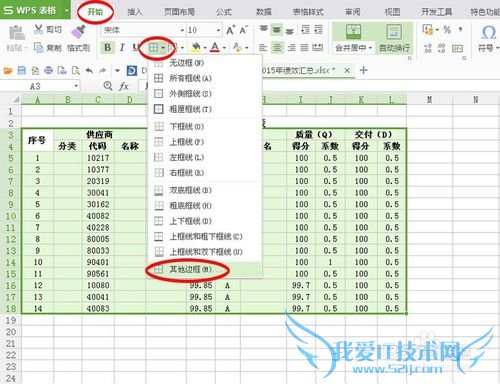Decrease font size with smaller A icon
The width and height of the screenshot is (500, 384).
pos(244,30)
